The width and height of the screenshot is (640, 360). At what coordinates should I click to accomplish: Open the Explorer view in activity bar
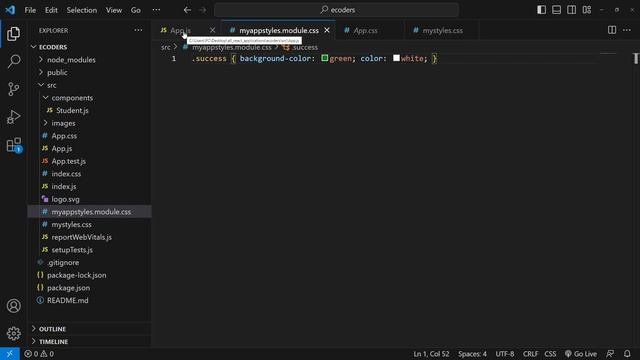pyautogui.click(x=13, y=34)
